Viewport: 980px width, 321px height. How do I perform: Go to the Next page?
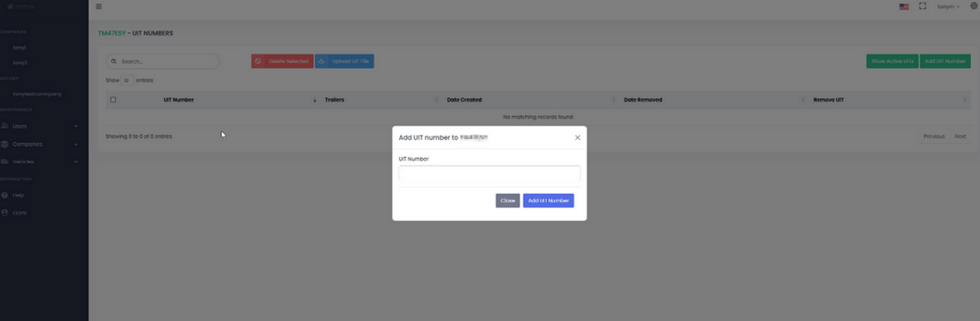coord(960,137)
